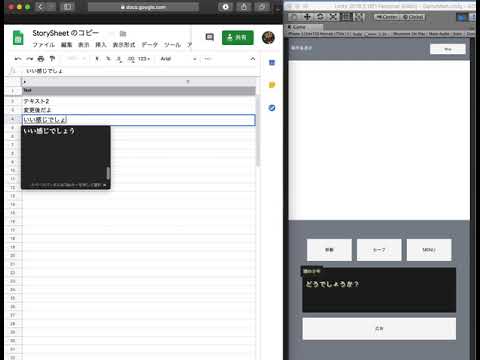Click the suggestion popup scrollbar handle

108,173
